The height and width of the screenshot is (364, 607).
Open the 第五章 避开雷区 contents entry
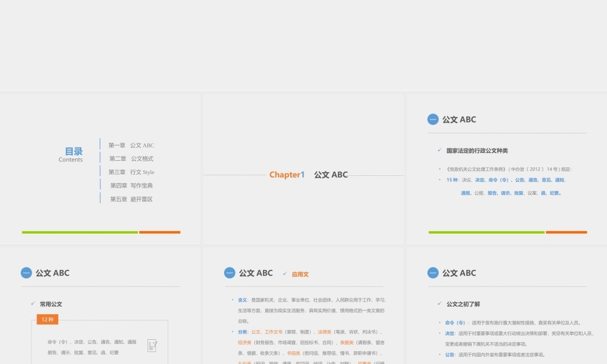(131, 199)
